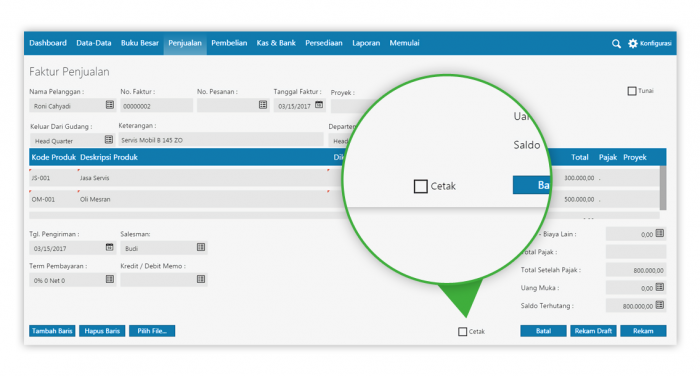Focus the Keterangan input field
Screen dimensions: 700x376
point(221,140)
